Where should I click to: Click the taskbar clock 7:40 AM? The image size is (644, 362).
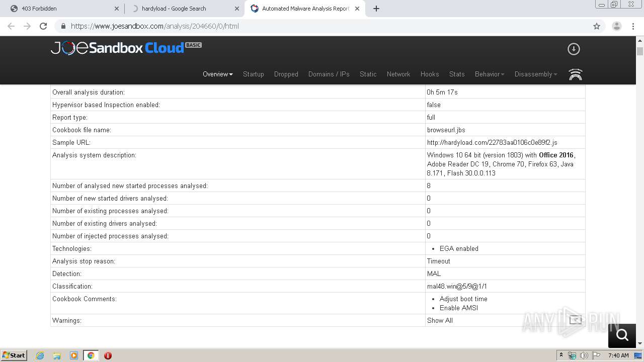click(x=618, y=355)
